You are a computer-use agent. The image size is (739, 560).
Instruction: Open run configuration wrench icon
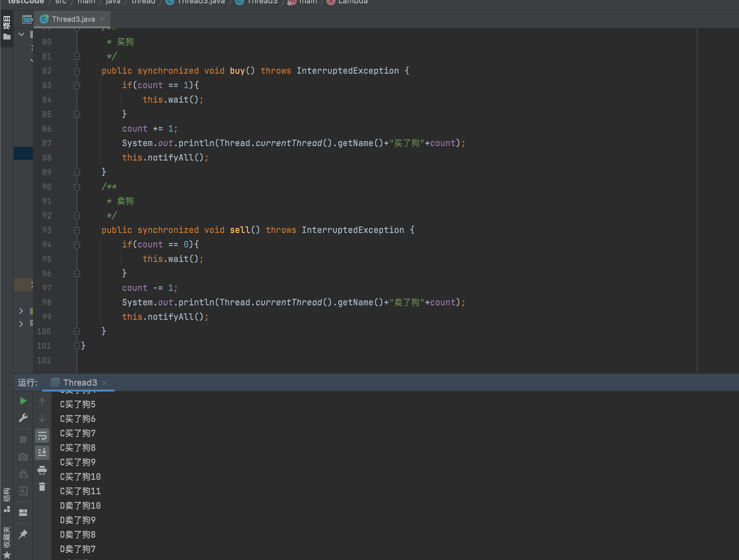23,418
